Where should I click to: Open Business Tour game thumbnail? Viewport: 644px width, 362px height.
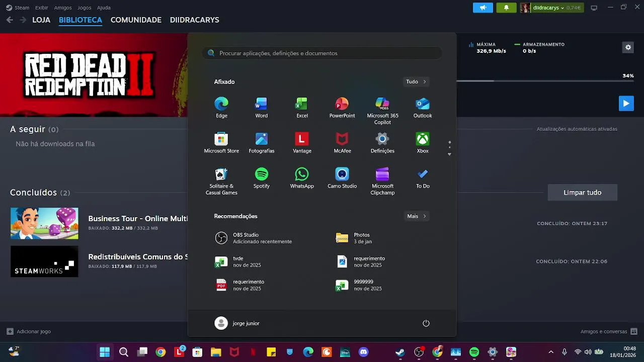point(44,223)
